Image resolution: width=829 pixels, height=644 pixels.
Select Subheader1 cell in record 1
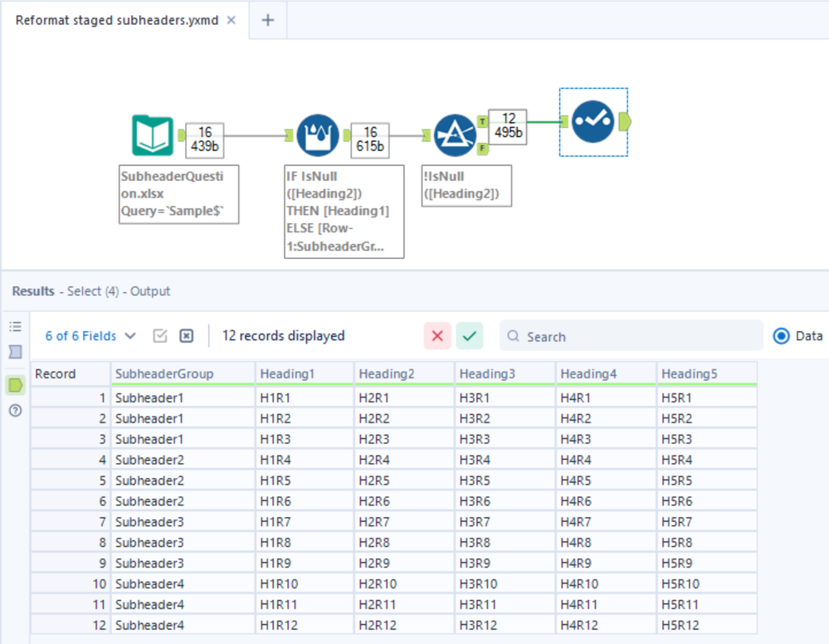click(183, 398)
